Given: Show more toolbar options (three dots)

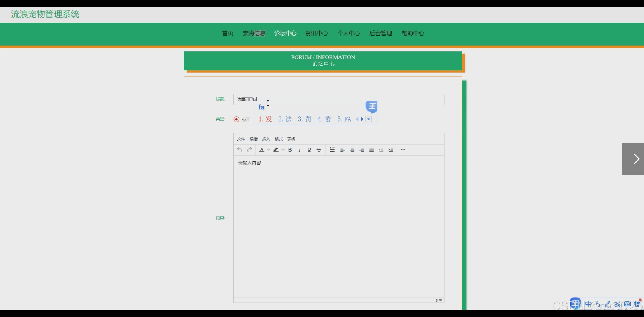Looking at the screenshot, I should [403, 150].
